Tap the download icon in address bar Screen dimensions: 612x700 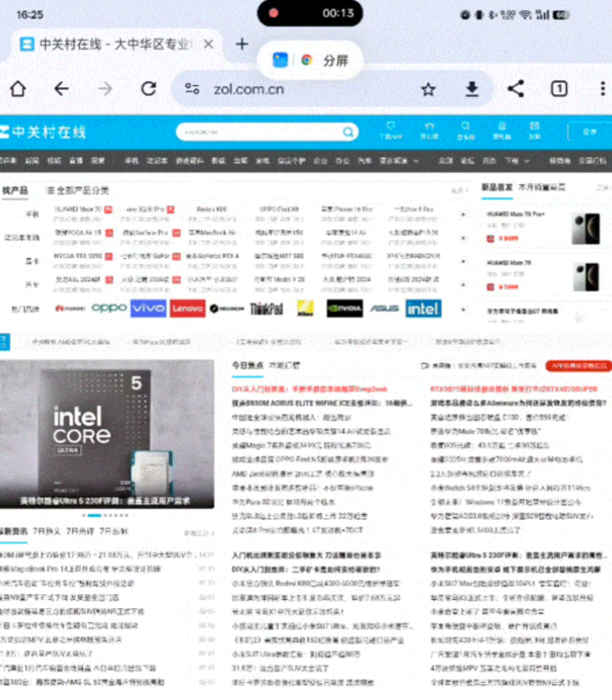coord(472,89)
